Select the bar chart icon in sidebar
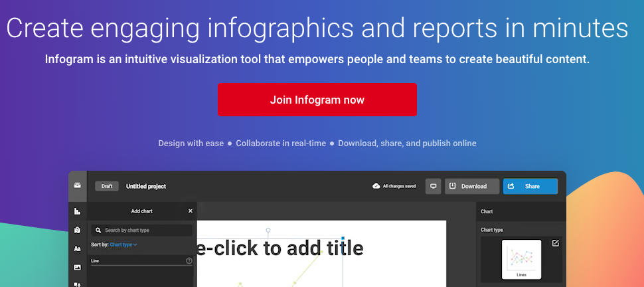The height and width of the screenshot is (287, 644). pos(77,211)
